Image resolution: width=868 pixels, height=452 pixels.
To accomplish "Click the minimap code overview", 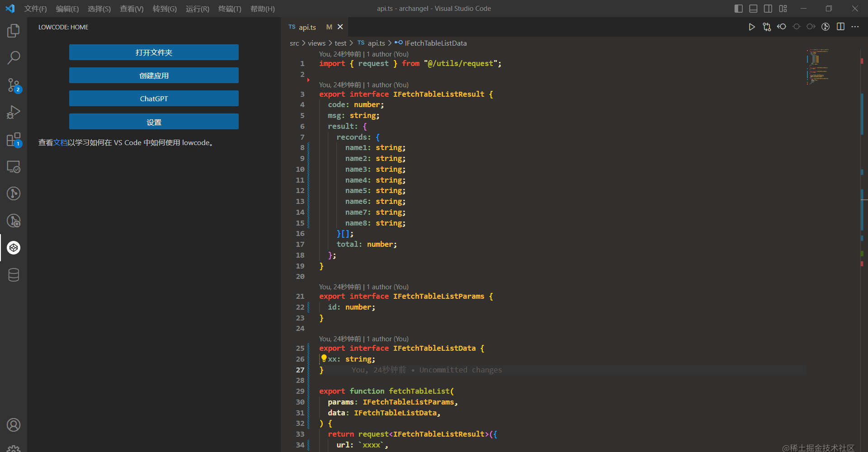I will point(818,66).
